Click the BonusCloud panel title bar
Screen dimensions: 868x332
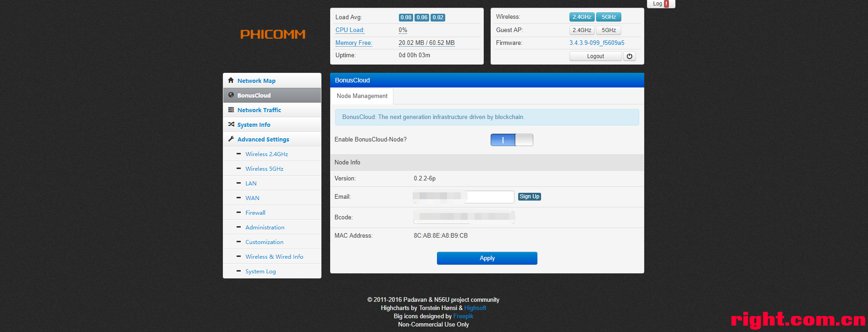coord(487,80)
